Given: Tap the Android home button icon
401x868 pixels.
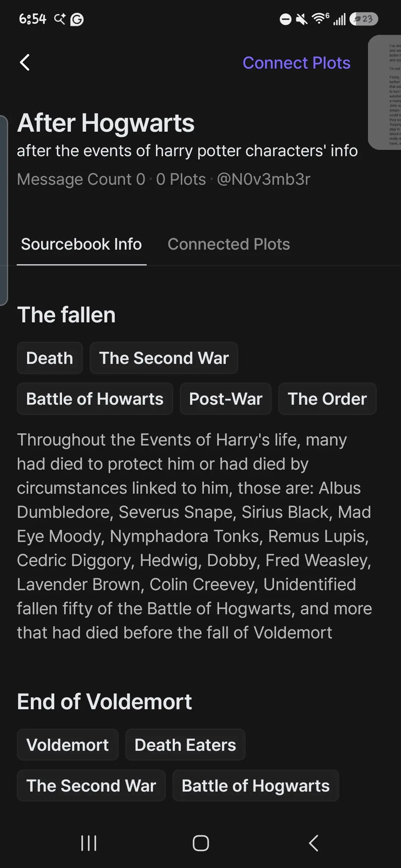Looking at the screenshot, I should pyautogui.click(x=201, y=843).
